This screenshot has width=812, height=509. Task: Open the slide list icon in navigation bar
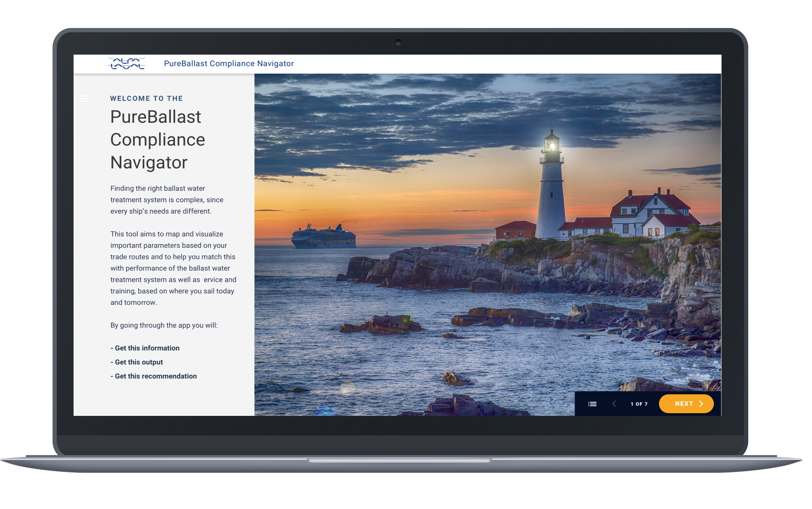[592, 404]
